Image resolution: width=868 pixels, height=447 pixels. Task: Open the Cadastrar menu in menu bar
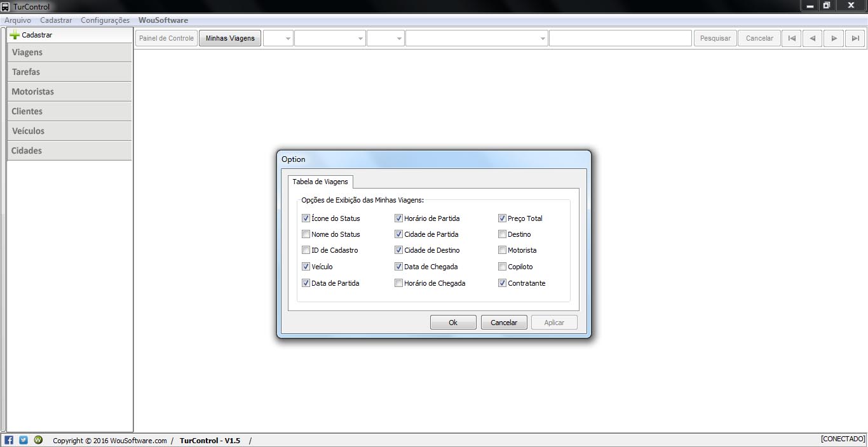pyautogui.click(x=56, y=20)
